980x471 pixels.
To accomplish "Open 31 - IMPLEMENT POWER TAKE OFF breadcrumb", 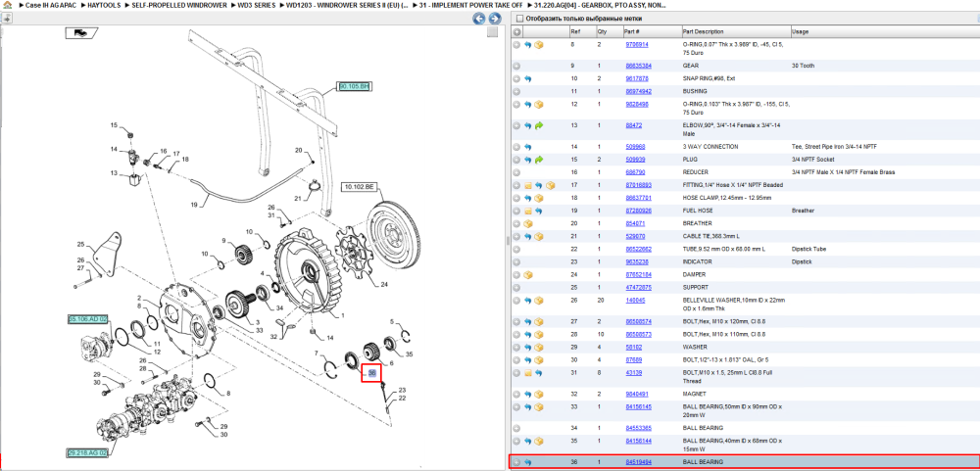I will tap(470, 5).
